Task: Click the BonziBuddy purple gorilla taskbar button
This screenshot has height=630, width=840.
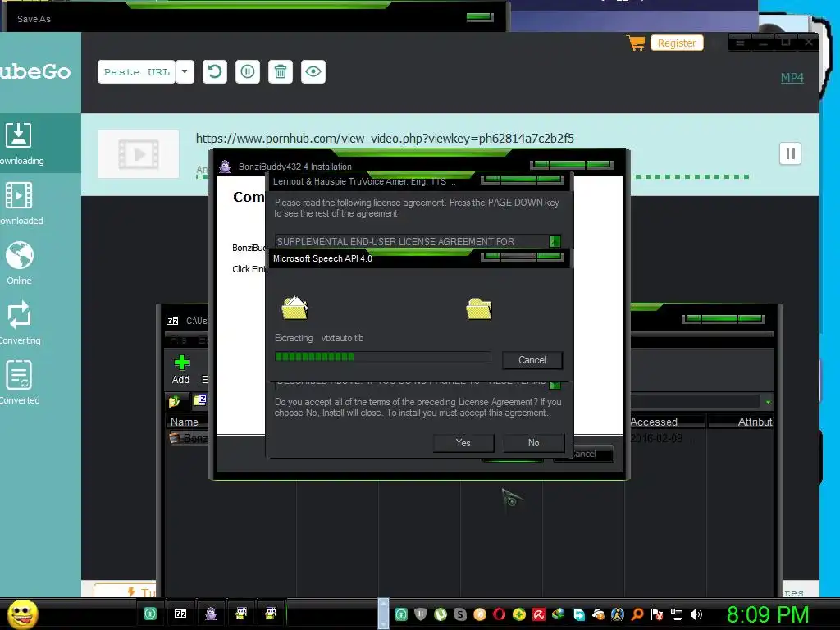Action: coord(211,614)
